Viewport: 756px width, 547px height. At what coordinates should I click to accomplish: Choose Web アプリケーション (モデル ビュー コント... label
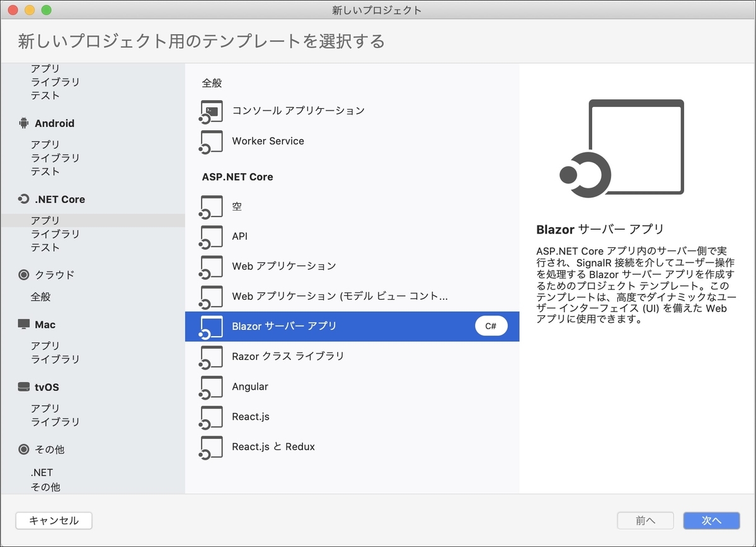coord(340,296)
